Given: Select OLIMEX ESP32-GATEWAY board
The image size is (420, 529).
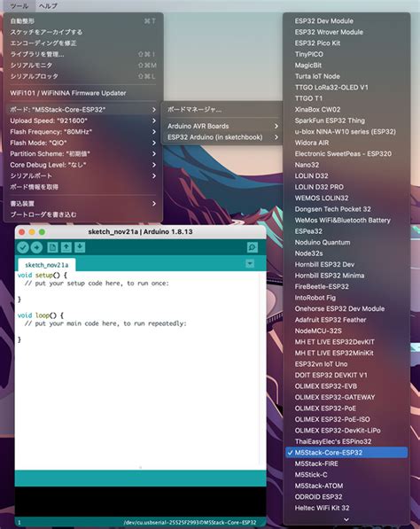Looking at the screenshot, I should point(346,398).
